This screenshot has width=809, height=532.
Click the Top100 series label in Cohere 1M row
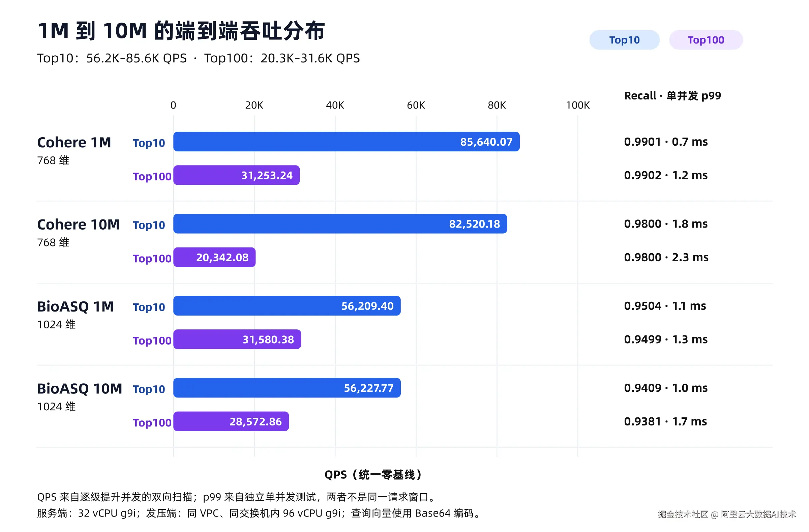point(152,176)
